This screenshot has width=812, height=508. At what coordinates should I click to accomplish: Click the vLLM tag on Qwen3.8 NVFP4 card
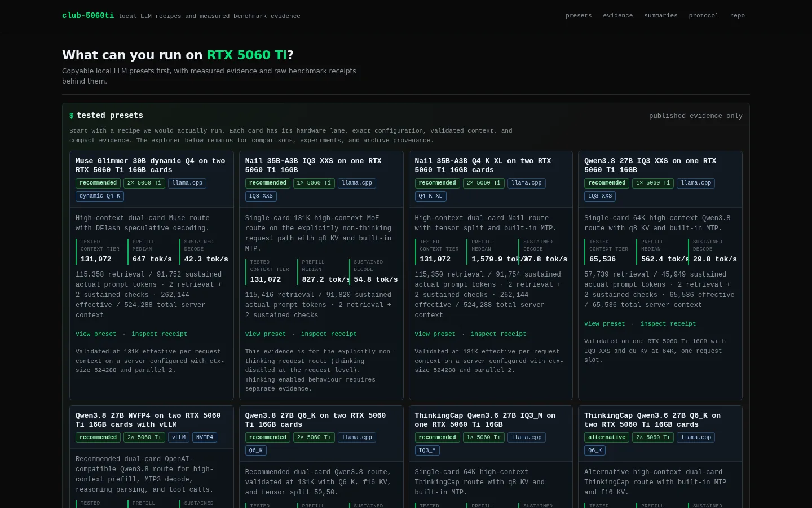click(x=179, y=437)
